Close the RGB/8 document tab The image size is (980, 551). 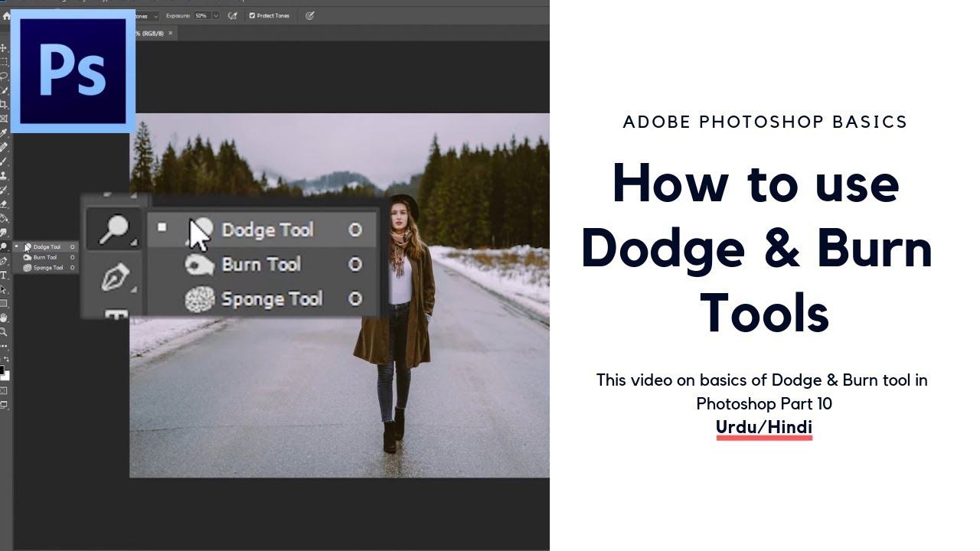170,33
